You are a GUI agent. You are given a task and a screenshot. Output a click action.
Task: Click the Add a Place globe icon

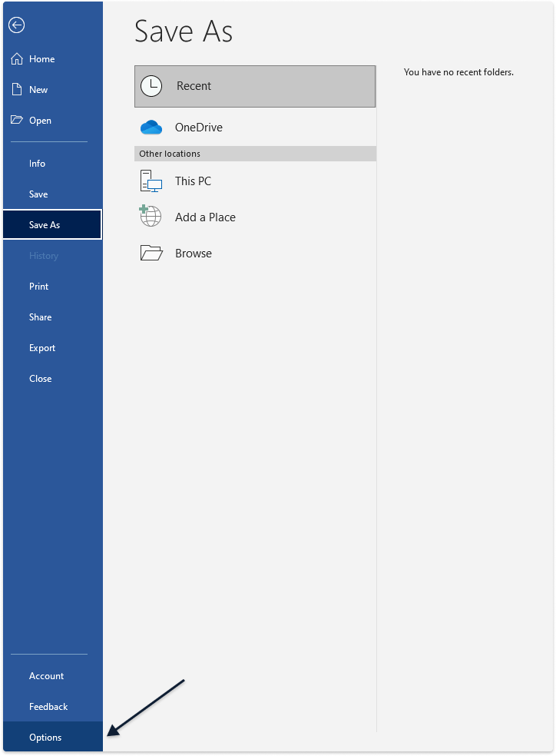click(x=151, y=216)
